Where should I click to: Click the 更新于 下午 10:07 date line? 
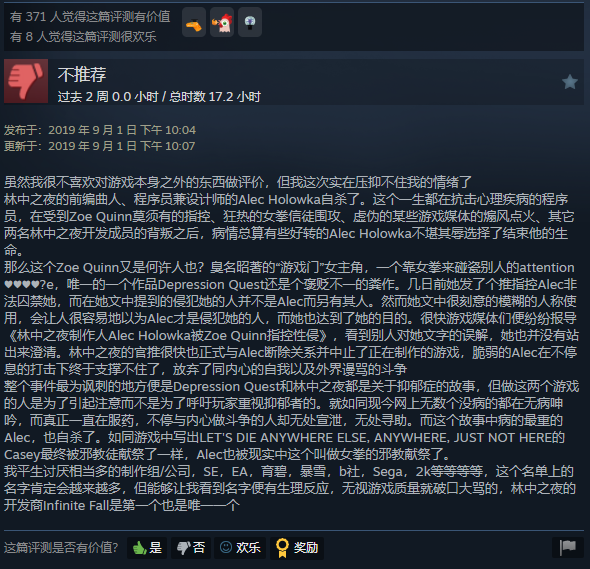(x=100, y=146)
